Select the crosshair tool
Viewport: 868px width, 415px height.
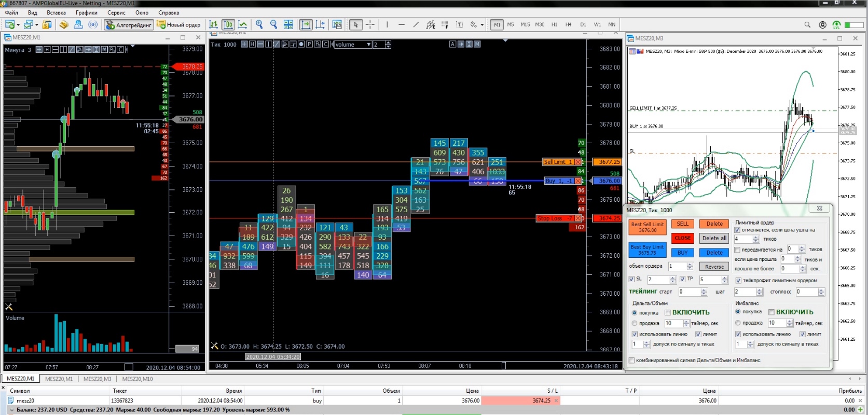click(x=370, y=24)
